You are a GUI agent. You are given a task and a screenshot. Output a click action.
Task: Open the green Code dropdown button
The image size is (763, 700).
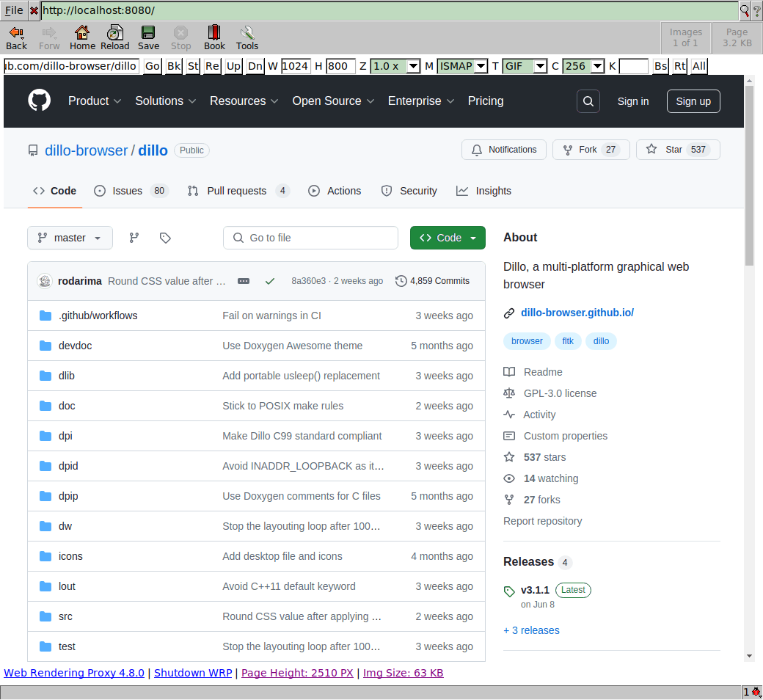coord(448,238)
